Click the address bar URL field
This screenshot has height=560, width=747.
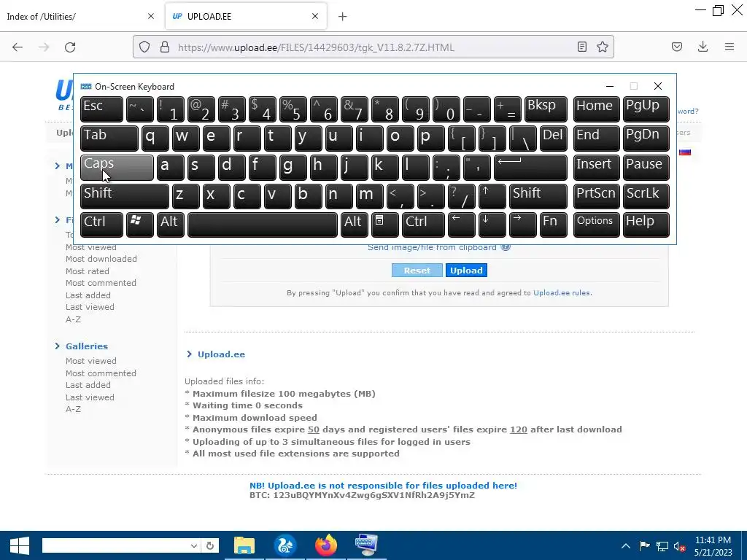coord(371,47)
